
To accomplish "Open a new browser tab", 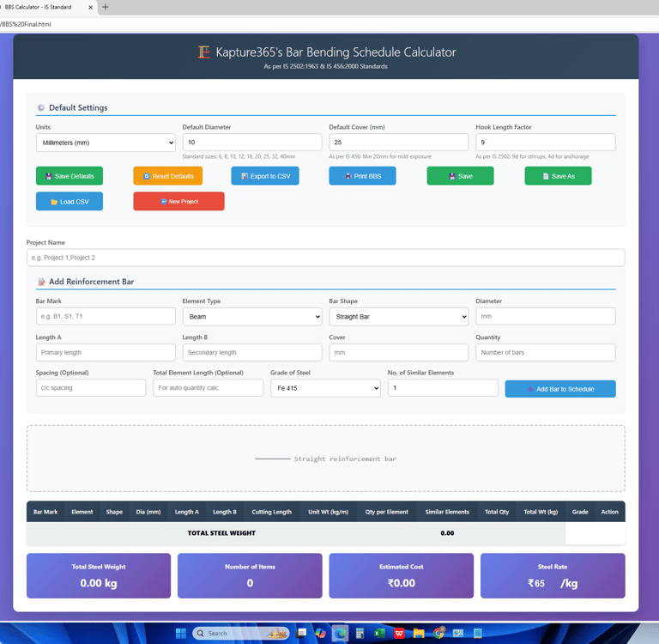I will pos(106,7).
